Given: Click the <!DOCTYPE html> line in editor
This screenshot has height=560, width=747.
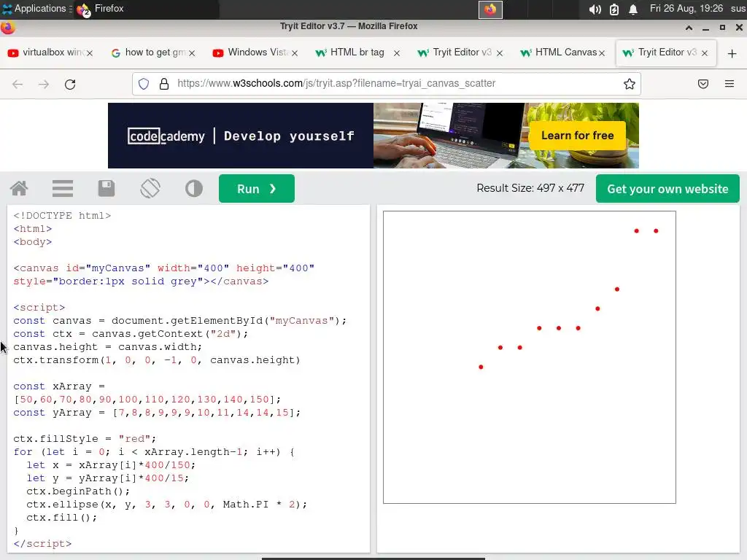Looking at the screenshot, I should [x=62, y=216].
